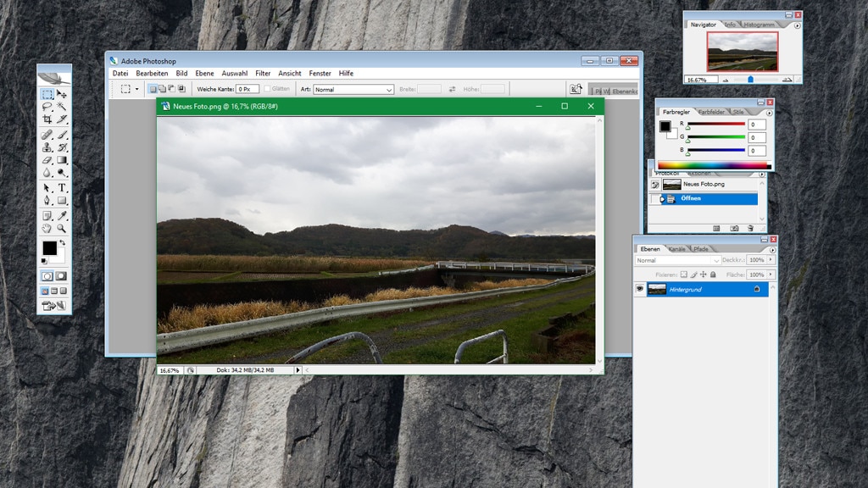Click the Weiche Kante input field
Viewport: 868px width, 488px height.
coord(248,89)
